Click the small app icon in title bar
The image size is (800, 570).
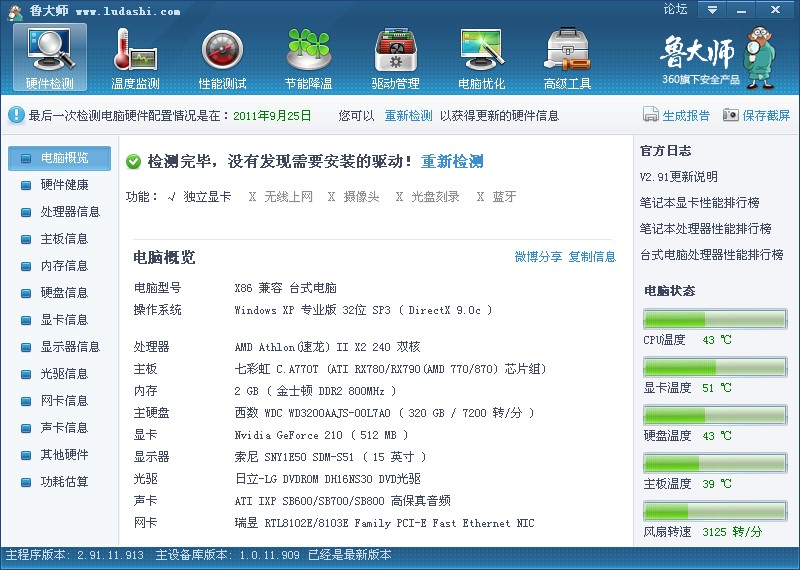tap(15, 12)
